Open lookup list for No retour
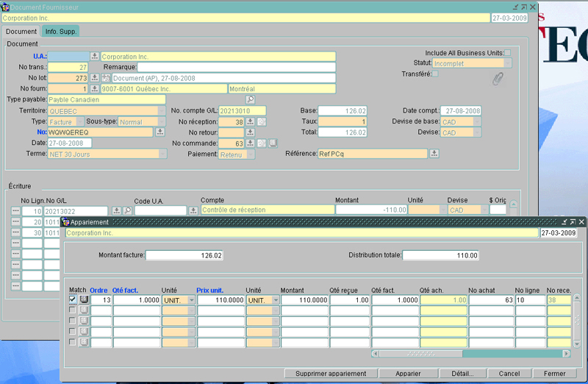Image resolution: width=588 pixels, height=384 pixels. point(250,132)
